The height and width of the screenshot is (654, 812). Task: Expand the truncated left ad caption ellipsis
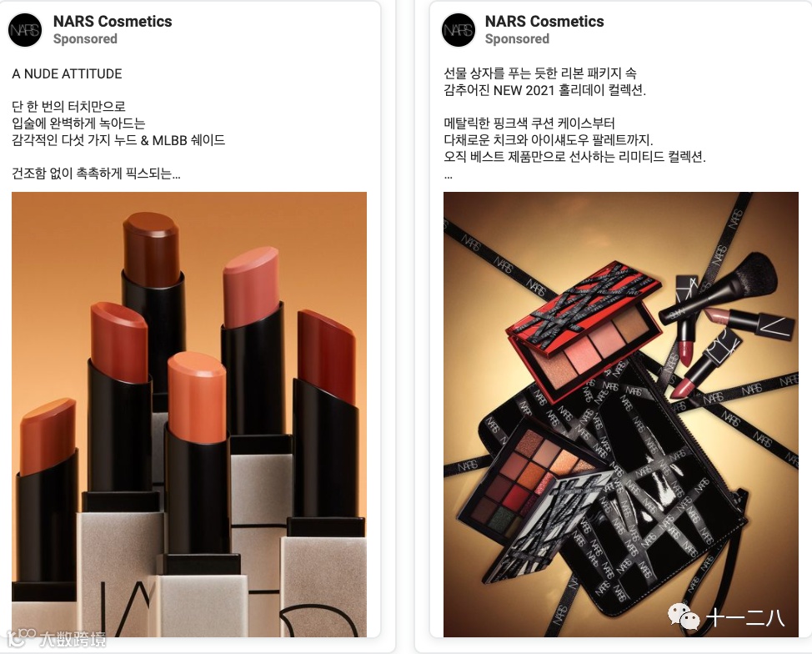[x=176, y=174]
